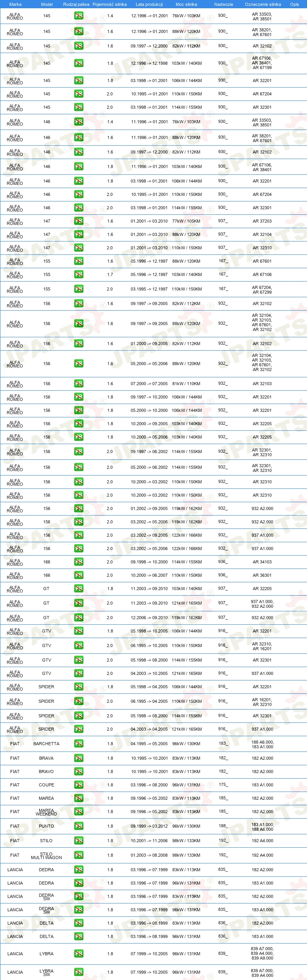Select the 81kW / 110KM power cell
Screen dimensions: 307x980
(x=186, y=384)
